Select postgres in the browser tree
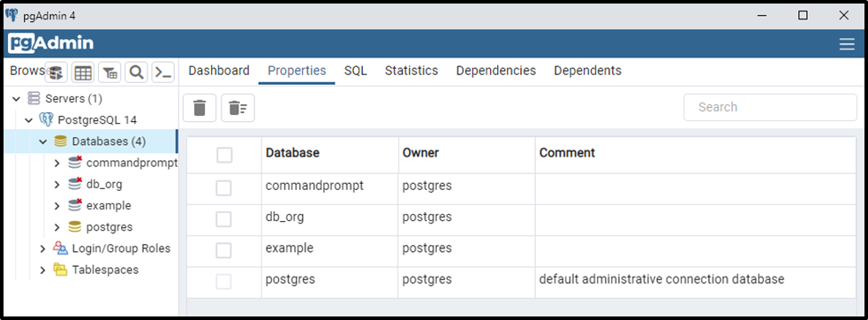This screenshot has height=320, width=868. [109, 227]
